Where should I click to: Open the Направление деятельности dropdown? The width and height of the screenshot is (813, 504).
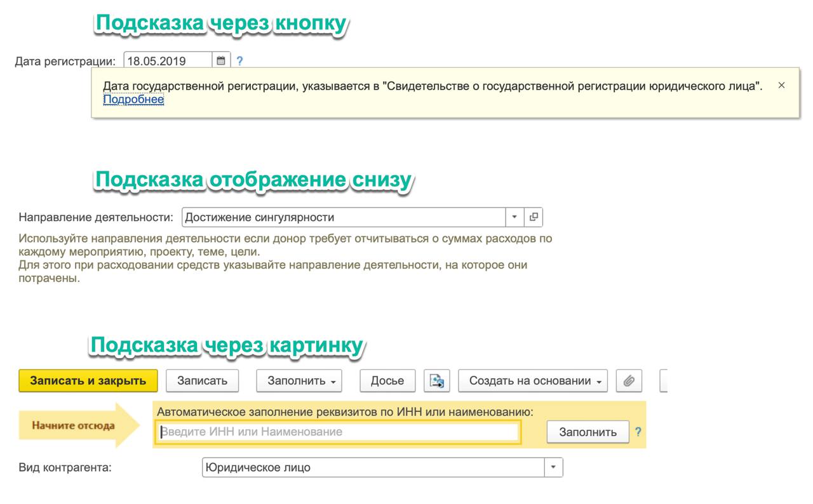(x=514, y=216)
